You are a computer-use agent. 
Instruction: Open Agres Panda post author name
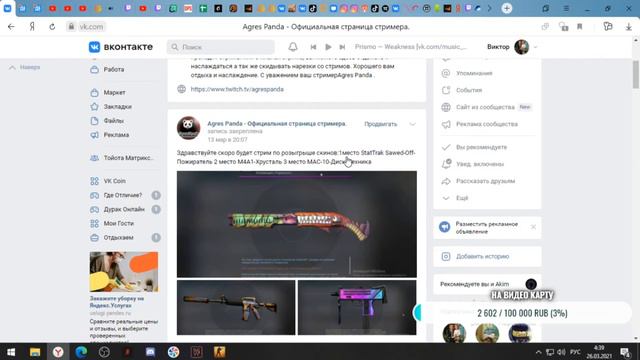(x=277, y=123)
